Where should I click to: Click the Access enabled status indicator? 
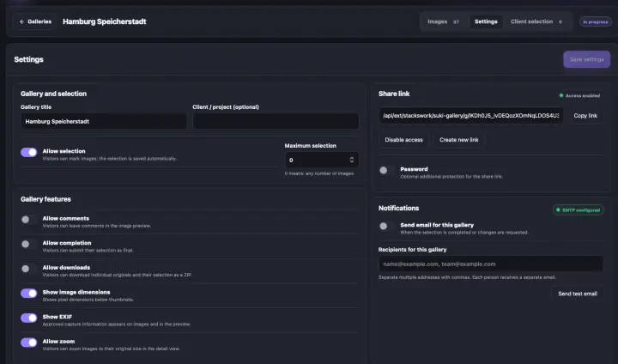579,95
